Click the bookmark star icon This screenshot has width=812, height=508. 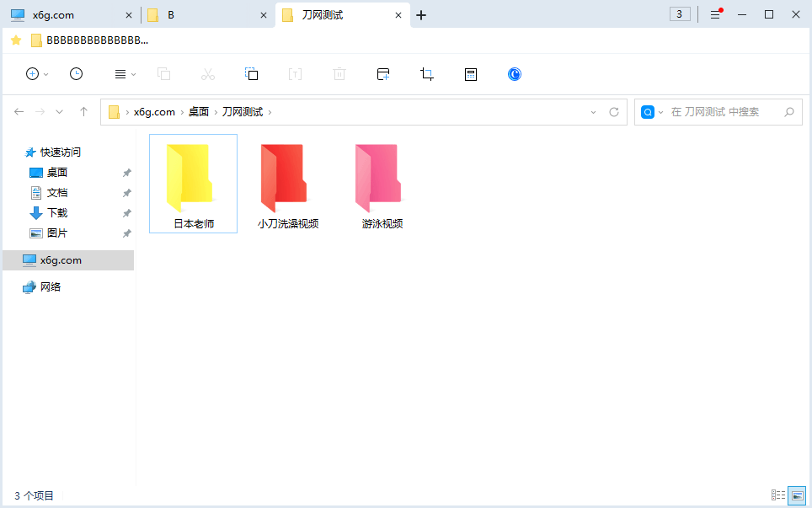(16, 40)
